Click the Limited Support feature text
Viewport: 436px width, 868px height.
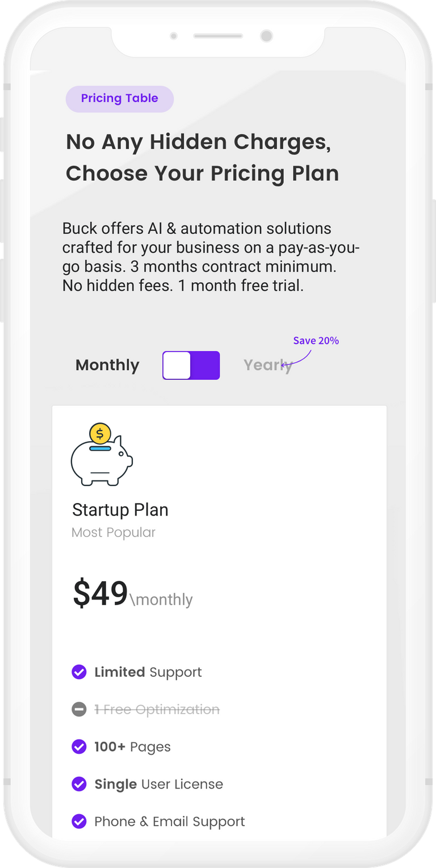coord(148,672)
